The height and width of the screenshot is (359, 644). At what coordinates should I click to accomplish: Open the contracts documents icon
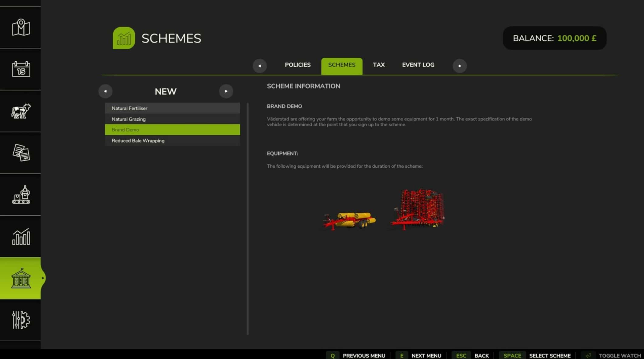[21, 153]
